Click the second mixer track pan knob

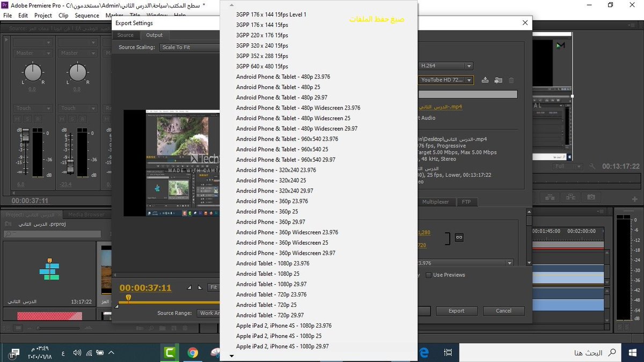(78, 72)
